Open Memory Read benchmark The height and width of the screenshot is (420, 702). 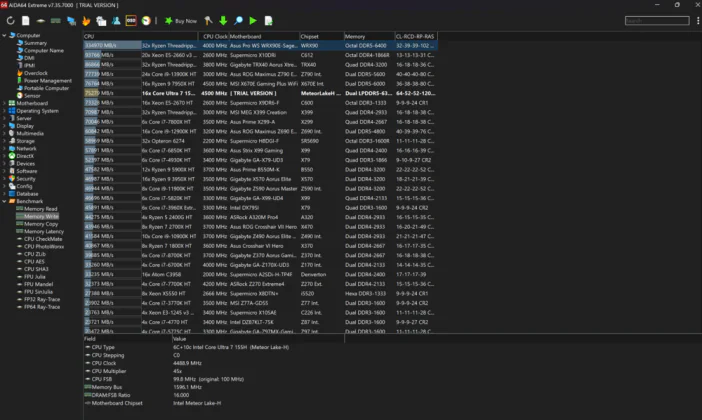40,209
